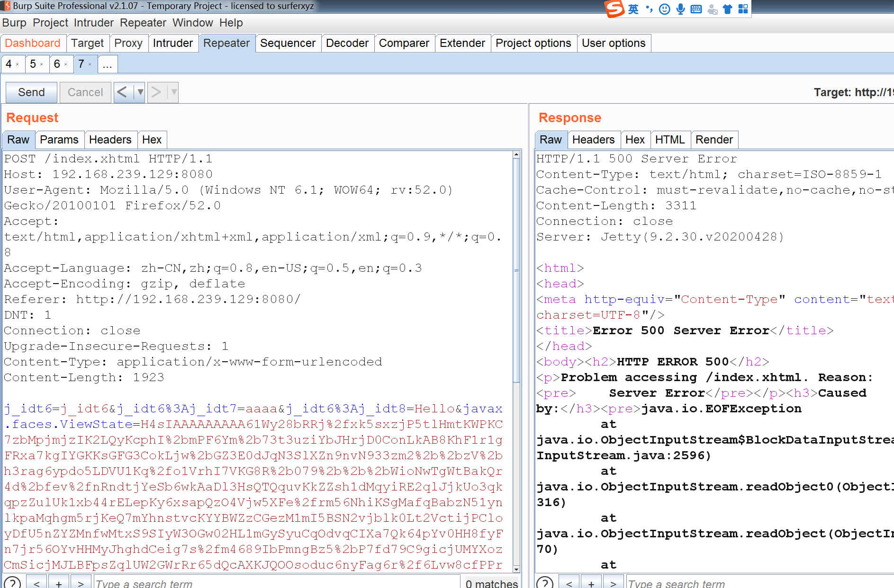Open the forward-history dropdown next to the right arrow
The image size is (894, 588).
tap(173, 92)
